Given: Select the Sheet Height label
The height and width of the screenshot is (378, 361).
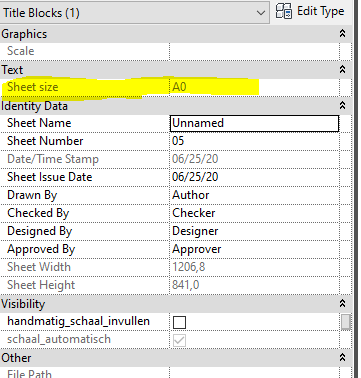Looking at the screenshot, I should (x=41, y=285).
